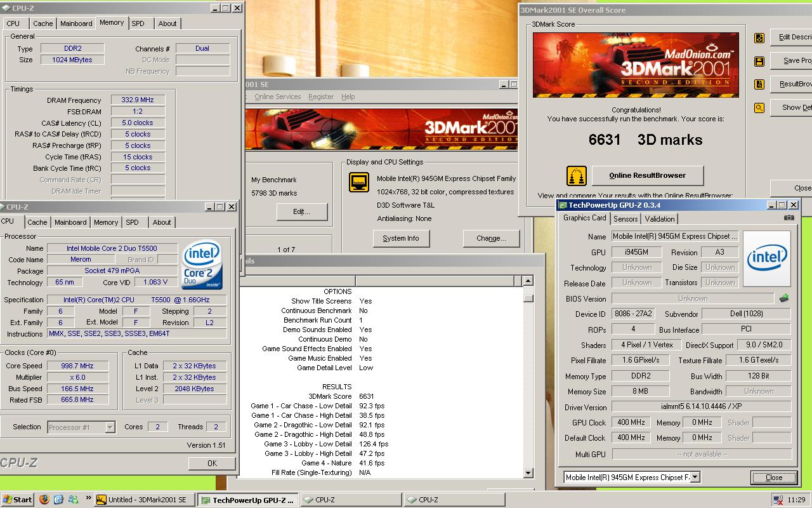Image resolution: width=812 pixels, height=508 pixels.
Task: Open the Memory tab in the lower CPU-Z window
Action: [x=106, y=222]
